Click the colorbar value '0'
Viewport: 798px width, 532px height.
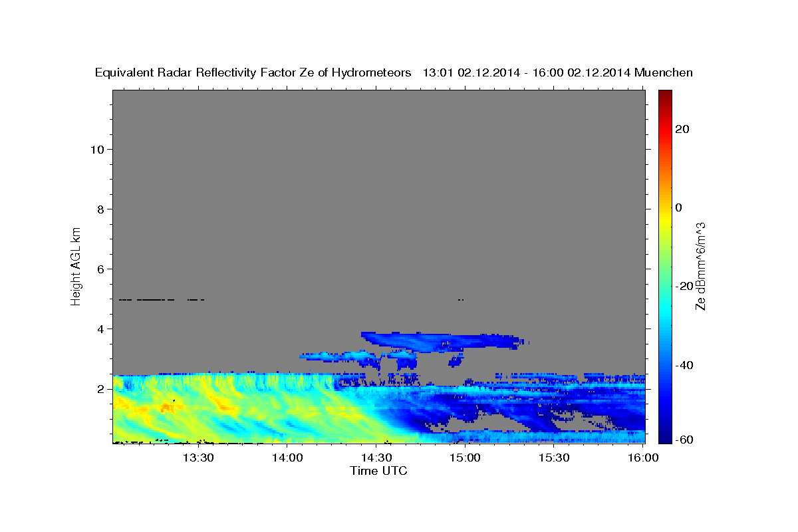679,207
